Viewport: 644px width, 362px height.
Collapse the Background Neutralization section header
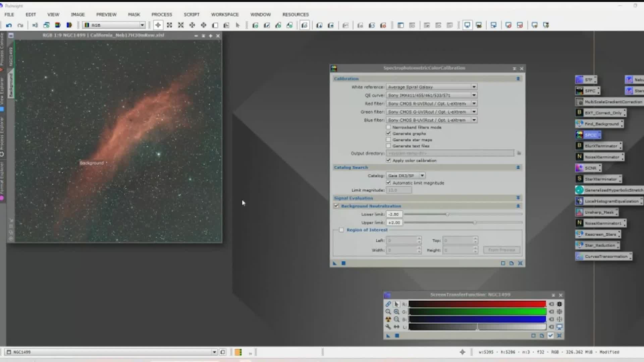(518, 206)
